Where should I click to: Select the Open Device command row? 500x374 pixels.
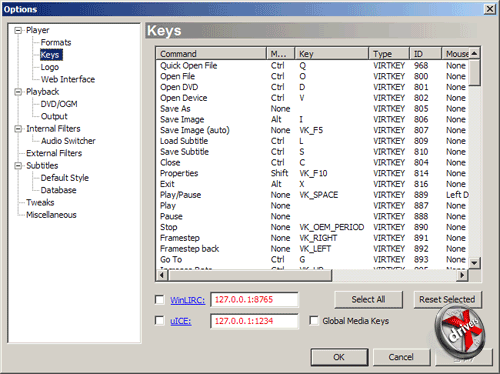pyautogui.click(x=313, y=98)
